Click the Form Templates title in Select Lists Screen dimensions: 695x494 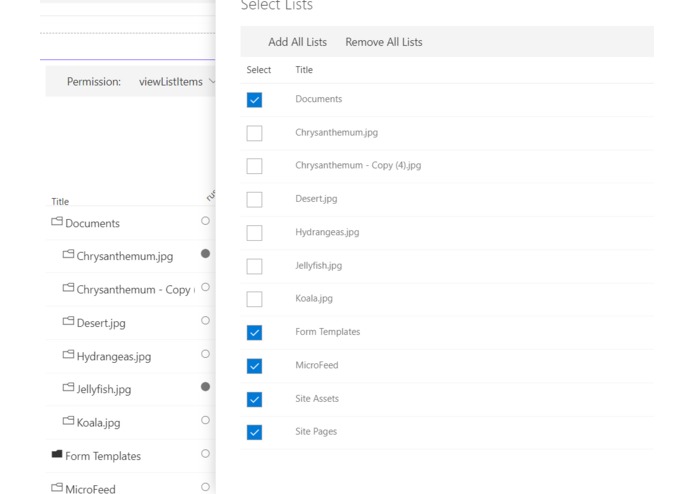point(328,332)
